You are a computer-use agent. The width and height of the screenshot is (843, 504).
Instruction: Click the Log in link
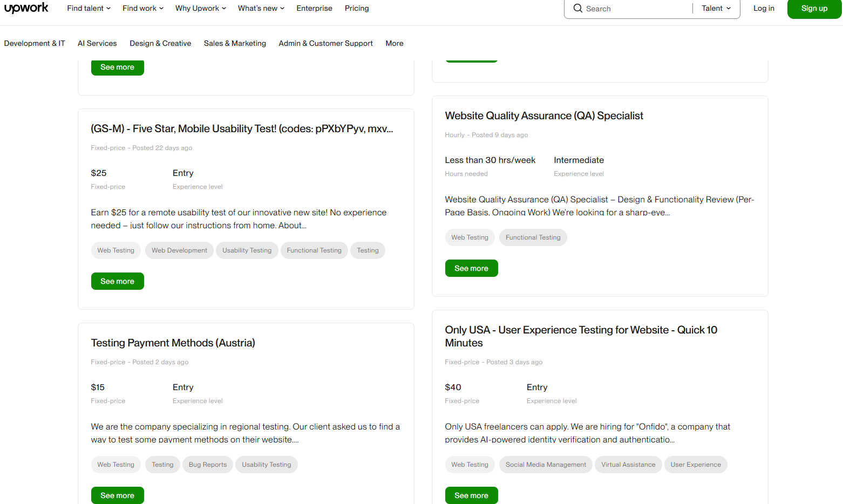pos(764,9)
